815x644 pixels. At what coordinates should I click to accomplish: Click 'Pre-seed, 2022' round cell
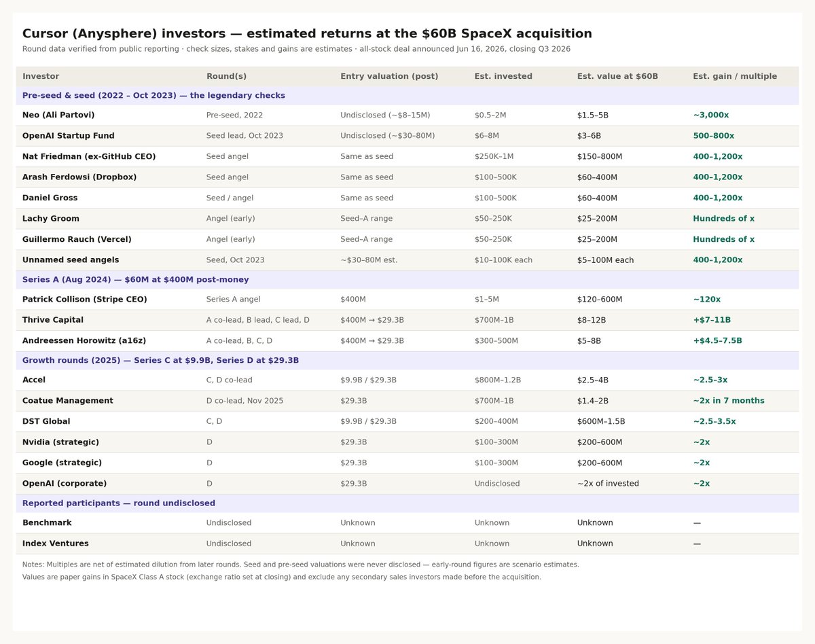pos(234,115)
